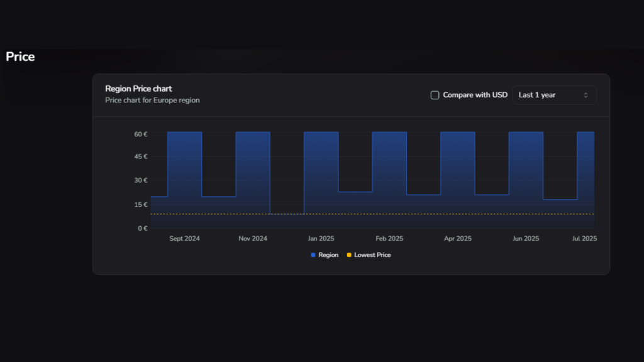Toggle the Region series legend label

coord(328,255)
